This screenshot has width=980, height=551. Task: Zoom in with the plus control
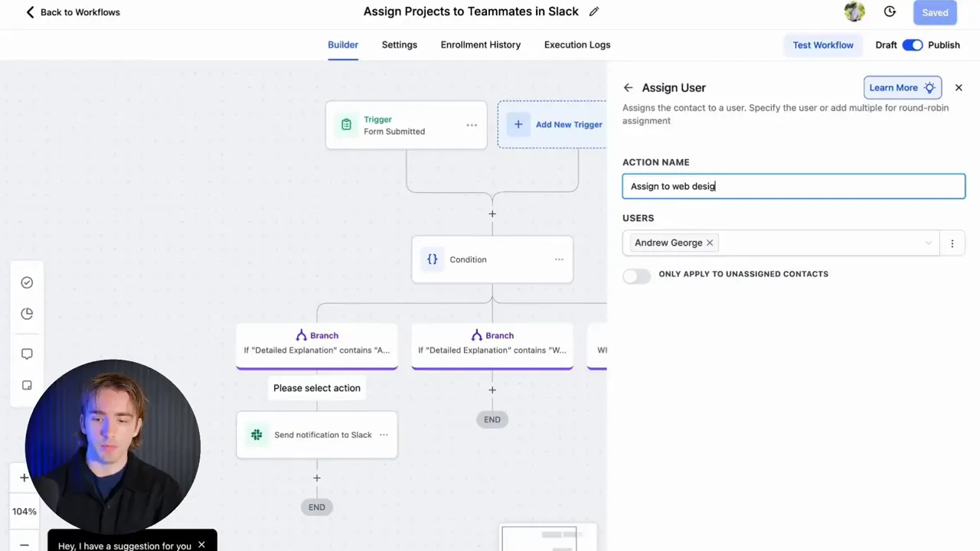pos(24,478)
